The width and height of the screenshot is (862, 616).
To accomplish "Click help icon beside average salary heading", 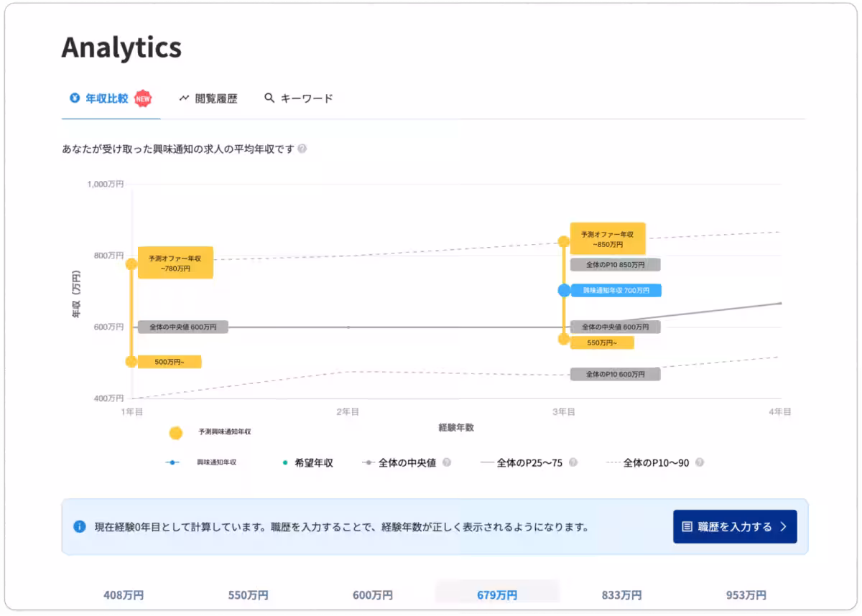I will 302,149.
